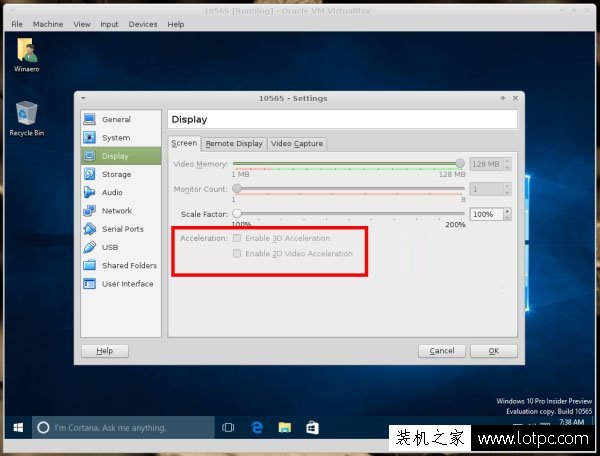600x456 pixels.
Task: Open Task View on the taskbar
Action: [x=228, y=427]
